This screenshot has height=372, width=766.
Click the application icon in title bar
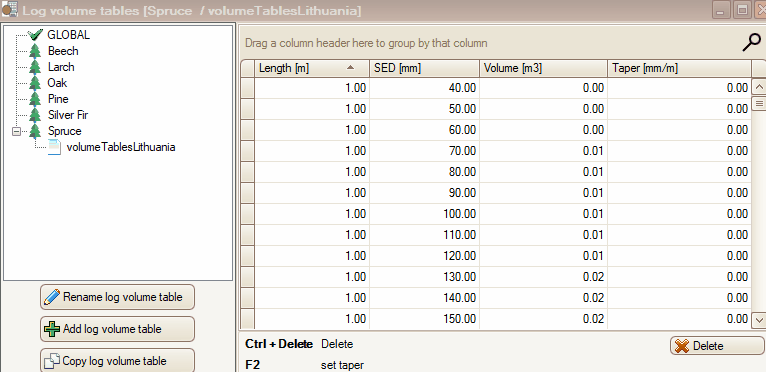[10, 10]
